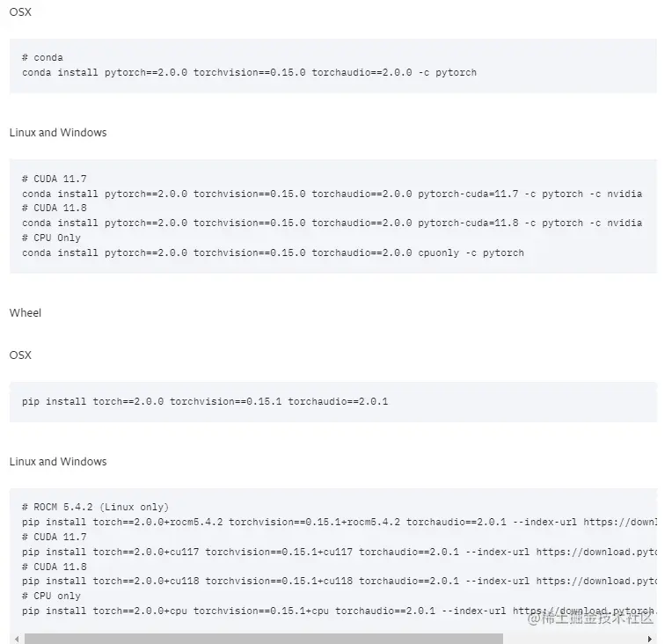
Task: Click the conda install line with pytorch-cuda=11.7
Action: (332, 194)
